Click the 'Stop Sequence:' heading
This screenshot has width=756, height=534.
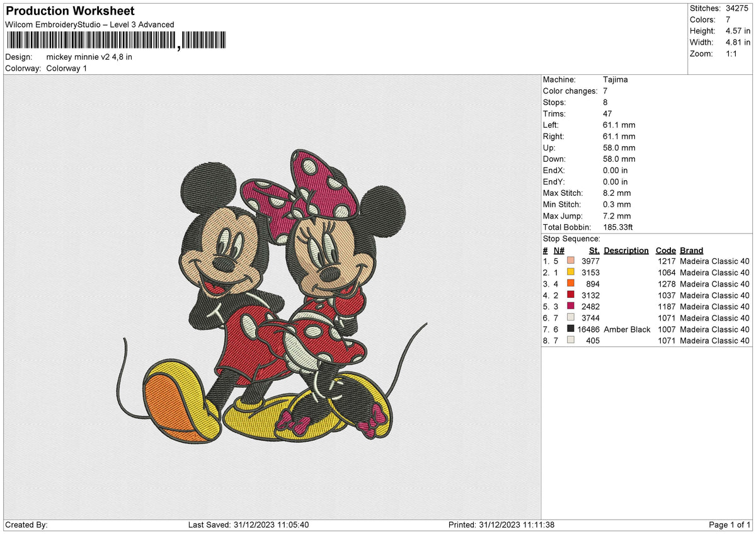click(x=571, y=239)
